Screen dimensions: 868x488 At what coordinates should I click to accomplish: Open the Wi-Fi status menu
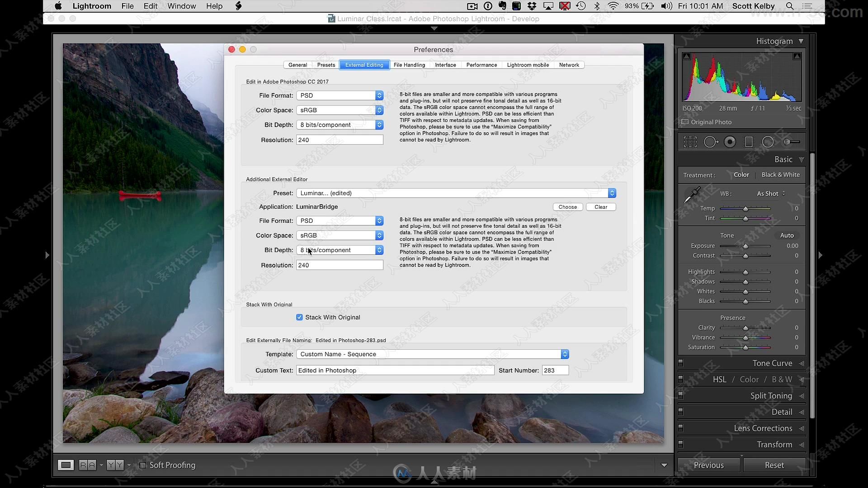click(x=613, y=6)
